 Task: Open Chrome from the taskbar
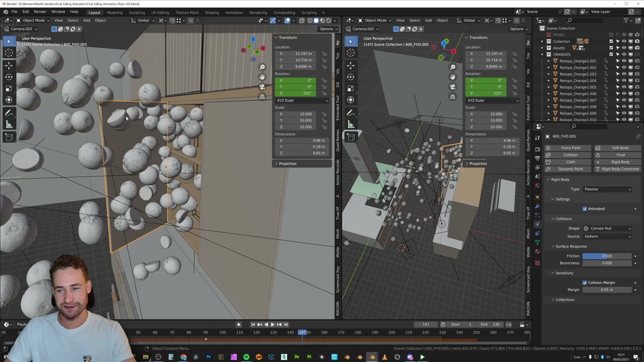tap(183, 357)
